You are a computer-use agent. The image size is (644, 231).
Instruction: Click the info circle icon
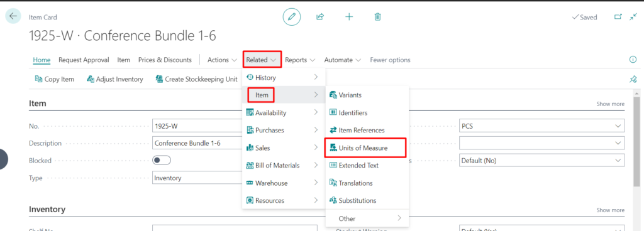633,60
